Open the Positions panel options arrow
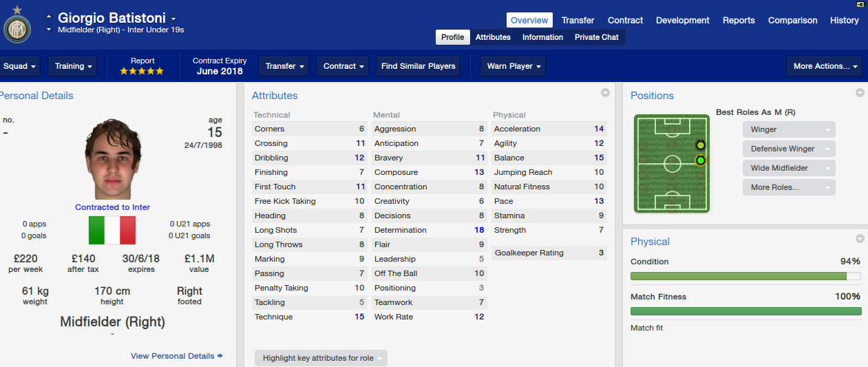The width and height of the screenshot is (868, 367). point(860,93)
